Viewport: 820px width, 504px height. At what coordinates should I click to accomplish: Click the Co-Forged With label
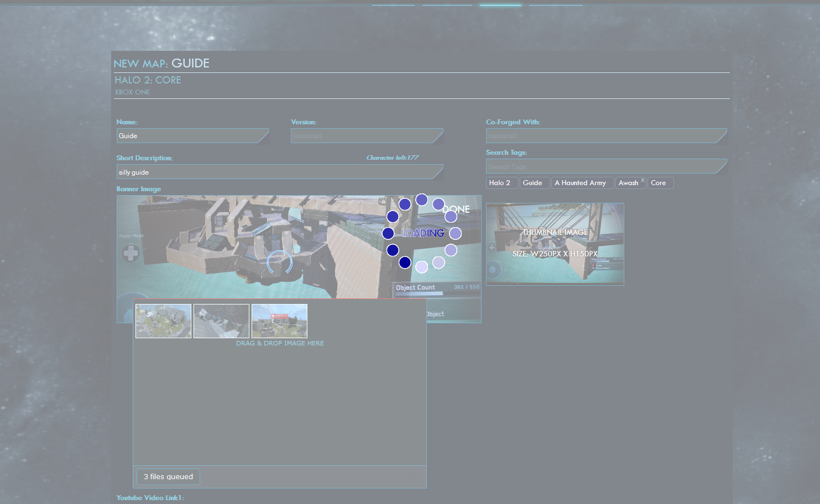pos(513,122)
